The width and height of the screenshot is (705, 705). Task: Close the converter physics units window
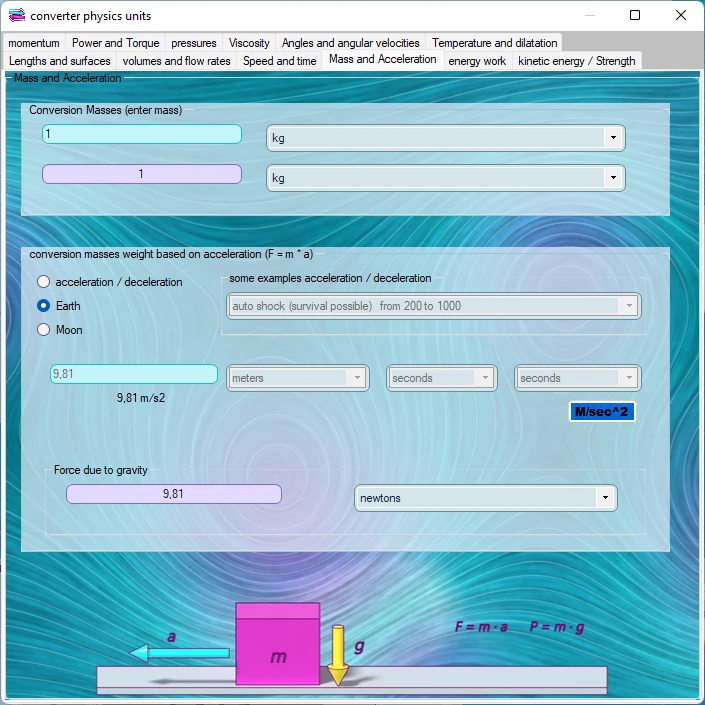(x=681, y=15)
